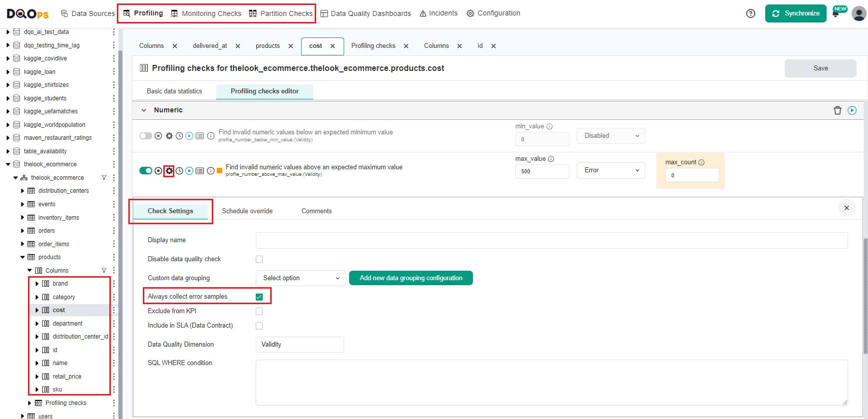This screenshot has width=868, height=419.
Task: Tick the Exclude from KPI checkbox
Action: (259, 311)
